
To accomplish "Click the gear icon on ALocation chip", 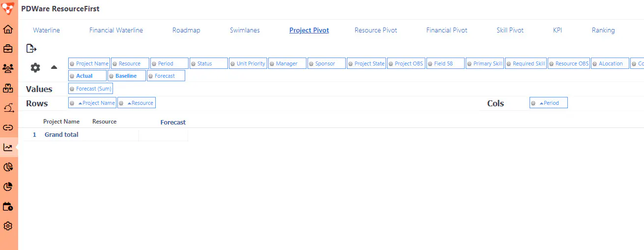I will click(594, 64).
